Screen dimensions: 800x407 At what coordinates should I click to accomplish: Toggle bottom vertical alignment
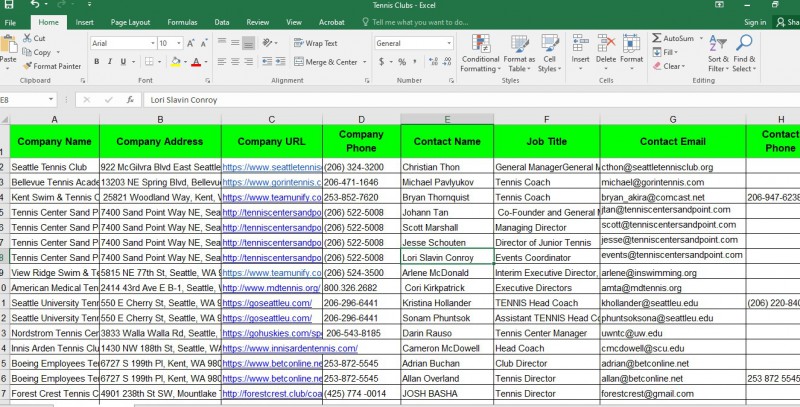[248, 43]
